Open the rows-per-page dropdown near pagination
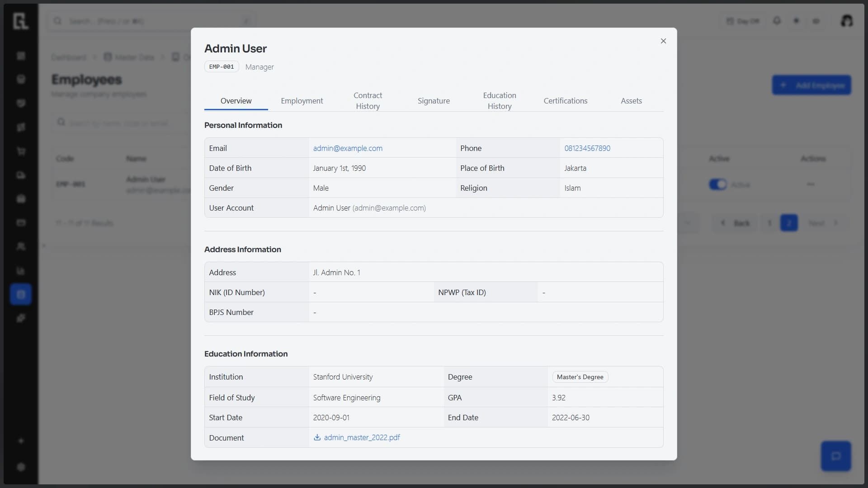868x488 pixels. click(688, 223)
